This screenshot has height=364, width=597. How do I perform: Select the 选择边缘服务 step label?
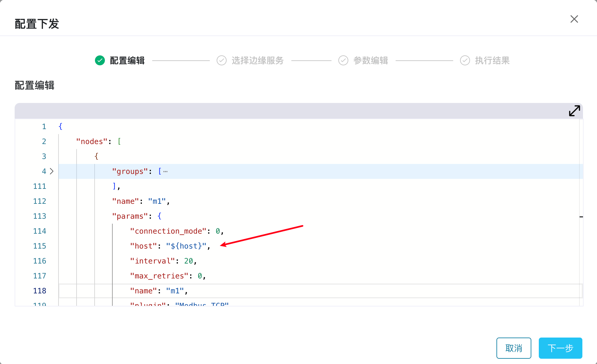click(257, 60)
